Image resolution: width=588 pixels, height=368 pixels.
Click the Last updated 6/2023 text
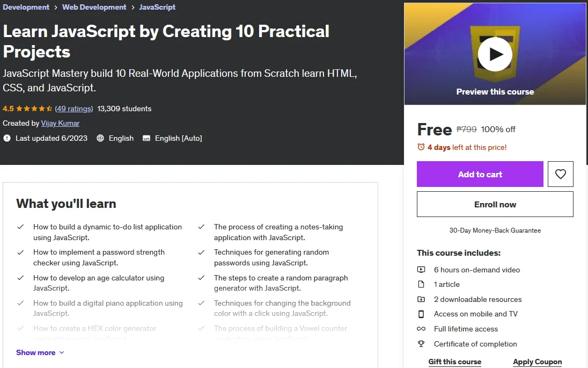(x=52, y=138)
